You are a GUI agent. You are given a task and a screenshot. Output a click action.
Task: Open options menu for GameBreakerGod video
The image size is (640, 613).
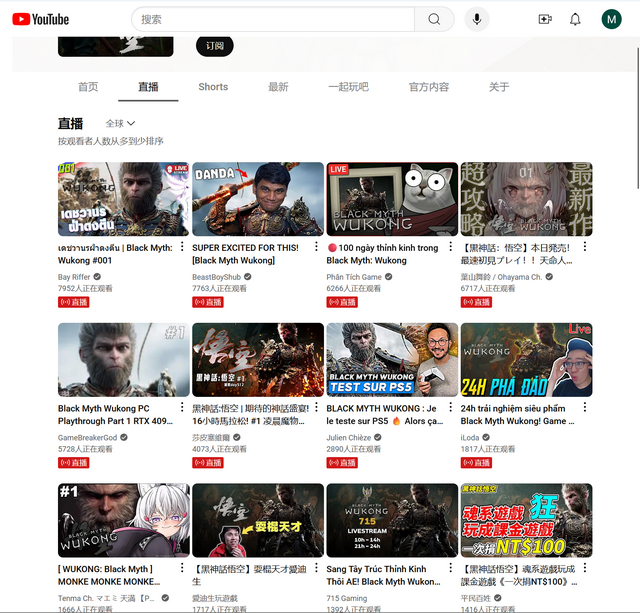tap(182, 407)
